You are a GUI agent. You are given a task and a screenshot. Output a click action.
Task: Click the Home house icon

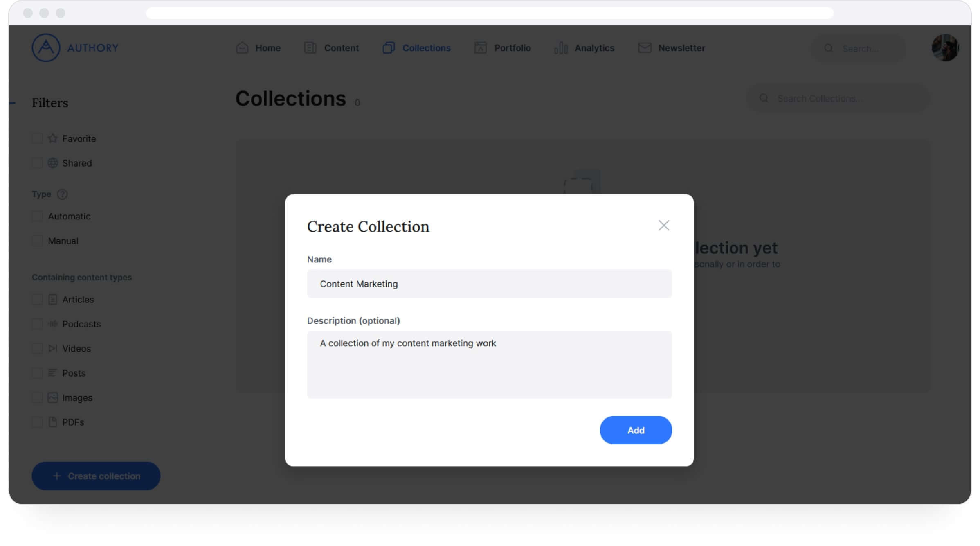coord(242,48)
